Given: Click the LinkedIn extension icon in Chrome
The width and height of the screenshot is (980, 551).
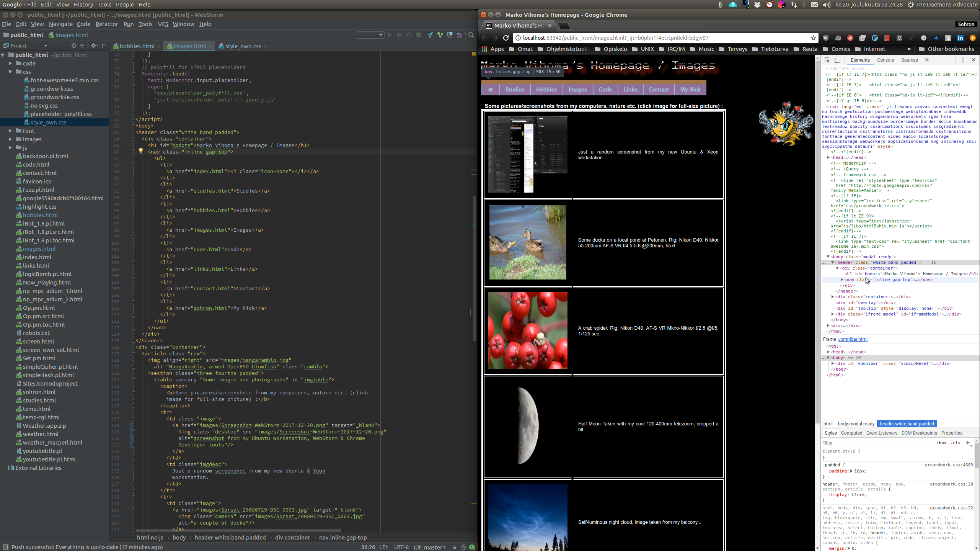Looking at the screenshot, I should [960, 38].
